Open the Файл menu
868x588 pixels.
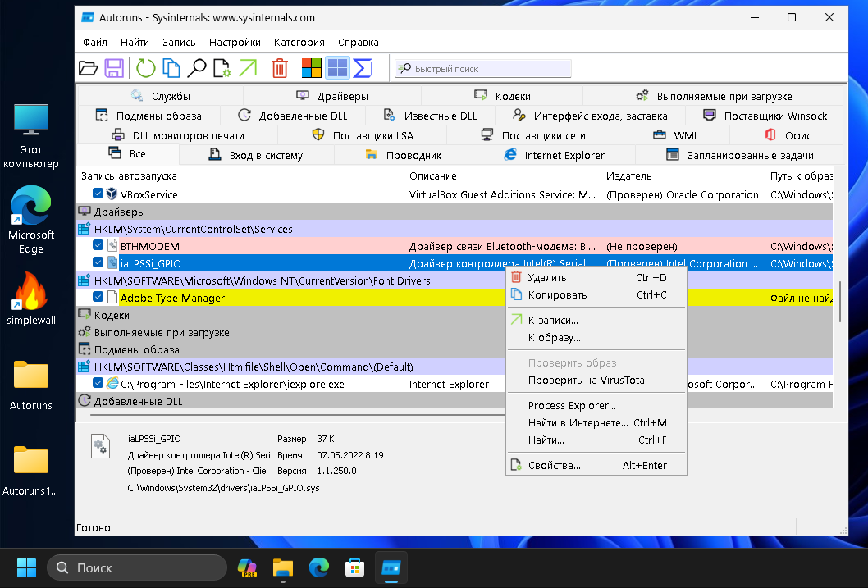(95, 42)
